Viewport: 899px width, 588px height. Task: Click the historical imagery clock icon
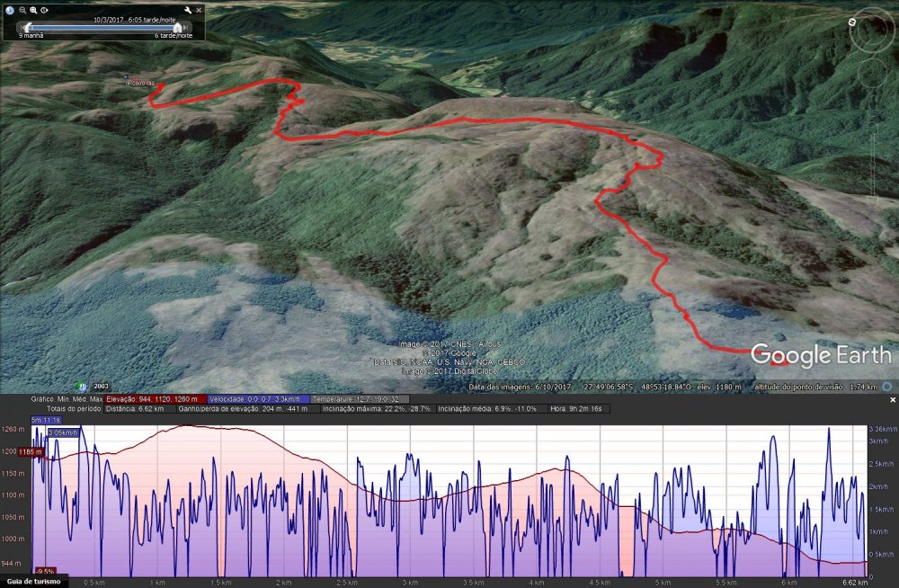9,10
